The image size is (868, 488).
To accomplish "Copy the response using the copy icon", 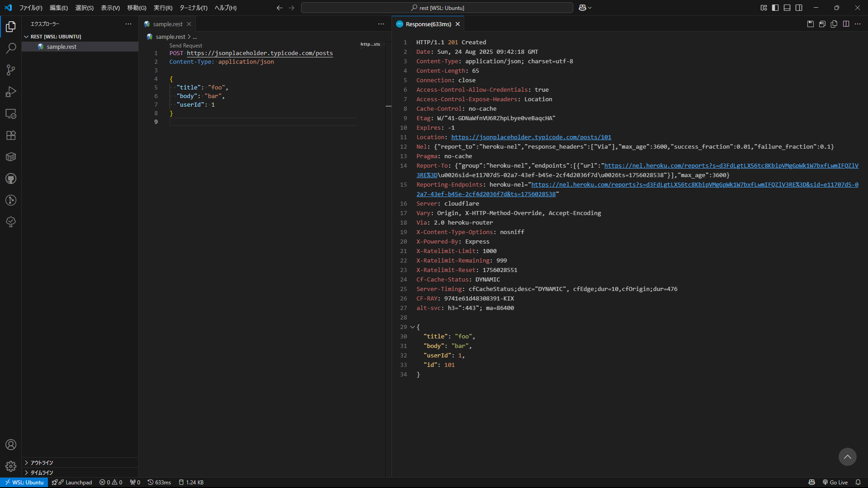I will coord(834,24).
